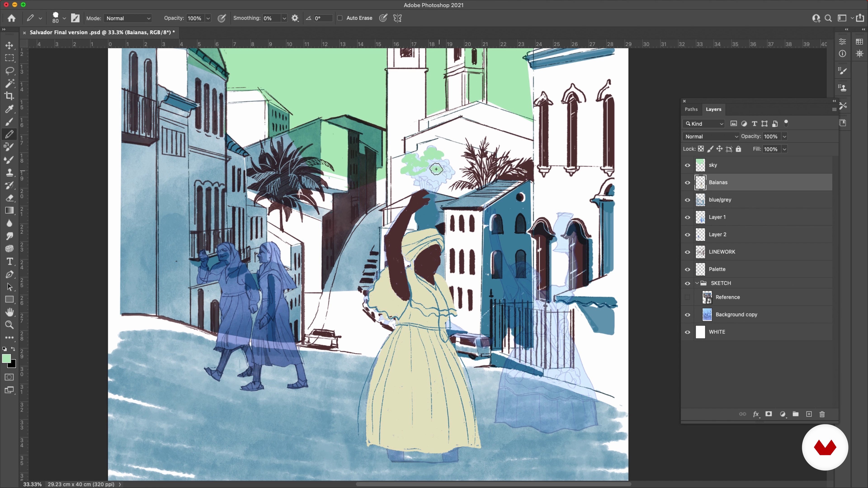The width and height of the screenshot is (868, 488).
Task: Switch to the Paths tab
Action: (x=691, y=109)
